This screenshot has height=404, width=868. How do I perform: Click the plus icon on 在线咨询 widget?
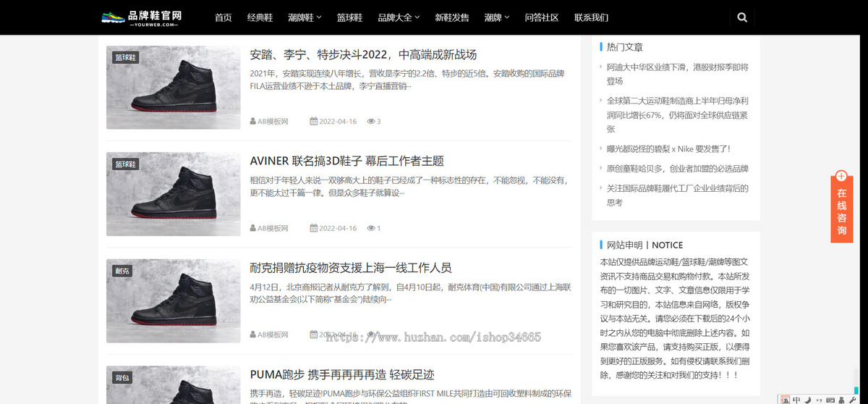(841, 176)
